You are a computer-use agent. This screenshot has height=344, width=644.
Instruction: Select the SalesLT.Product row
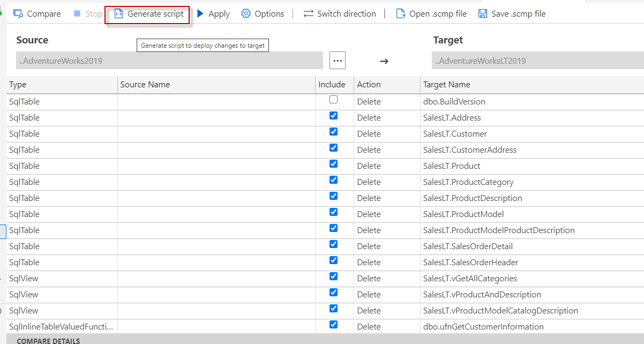tap(451, 166)
